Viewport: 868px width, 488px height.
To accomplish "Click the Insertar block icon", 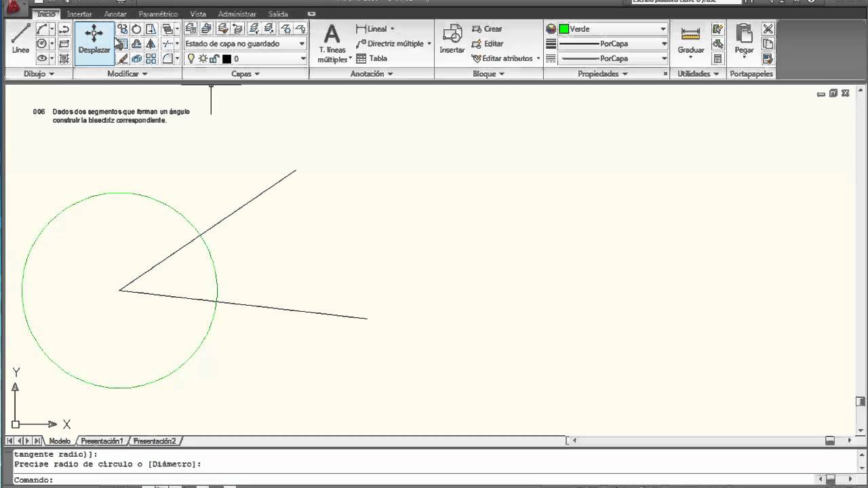I will (452, 39).
